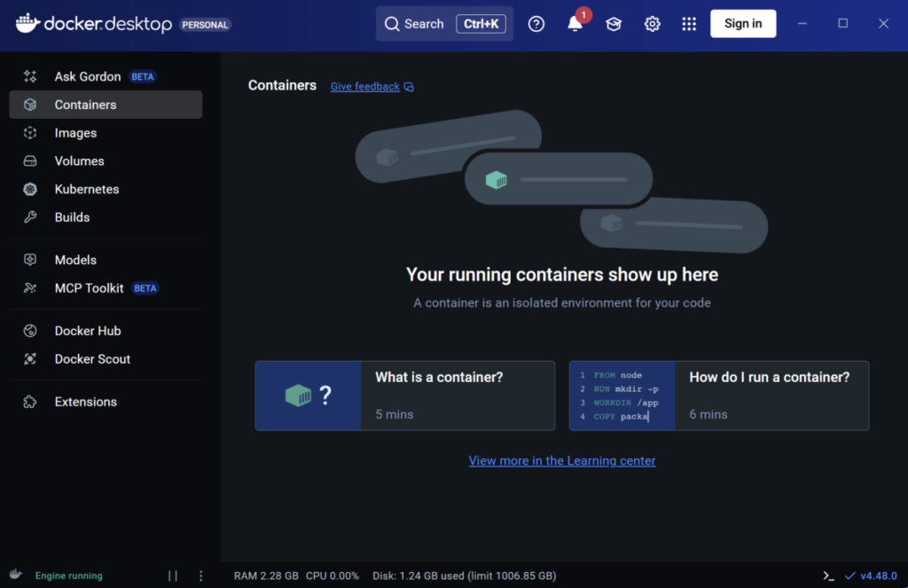
Task: Click the Docker whale icon in status bar
Action: pos(16,575)
